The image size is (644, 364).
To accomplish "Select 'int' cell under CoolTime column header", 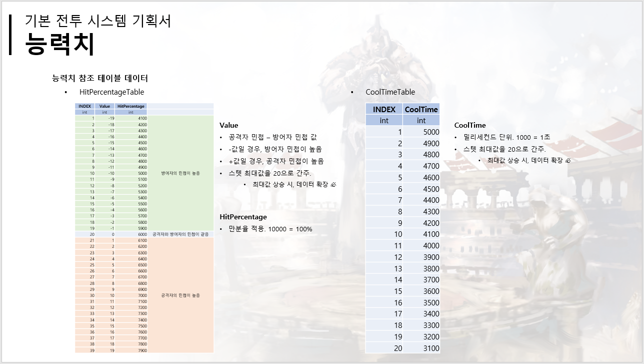I will [x=421, y=120].
